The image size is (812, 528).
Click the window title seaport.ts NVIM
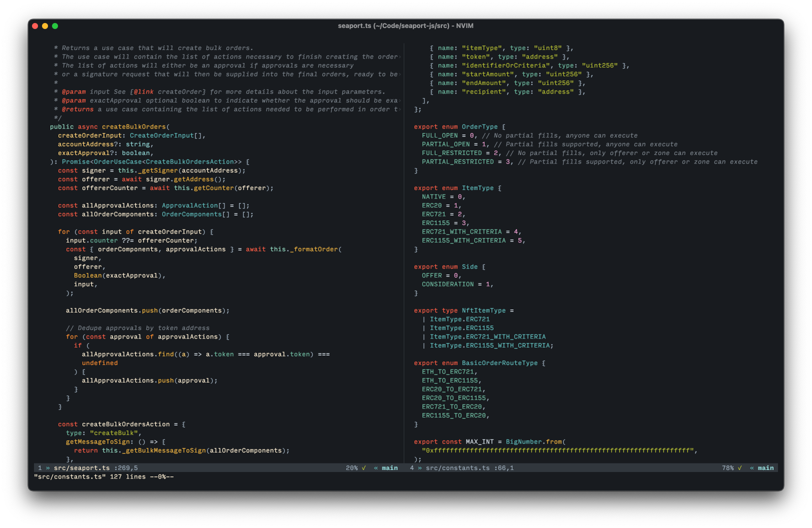pos(405,26)
